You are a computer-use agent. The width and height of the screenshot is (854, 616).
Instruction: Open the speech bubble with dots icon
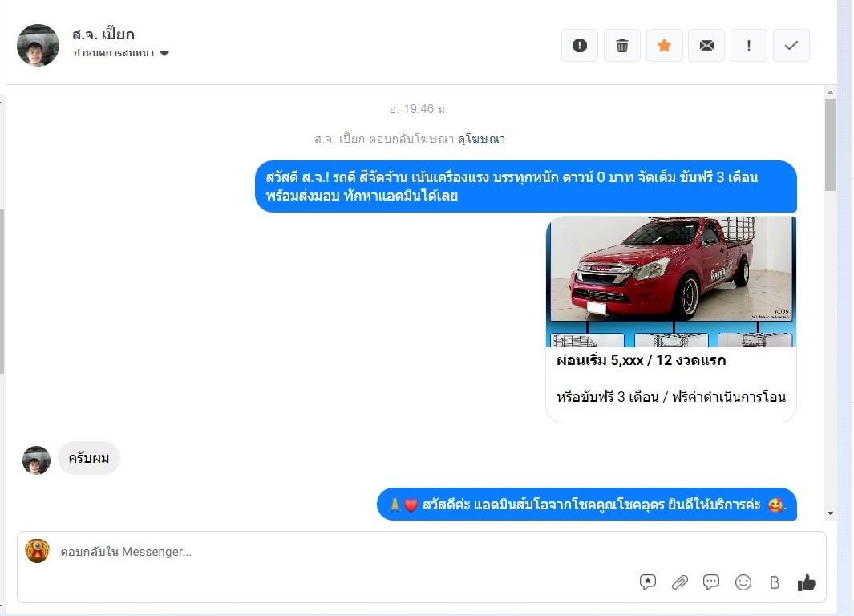tap(711, 582)
